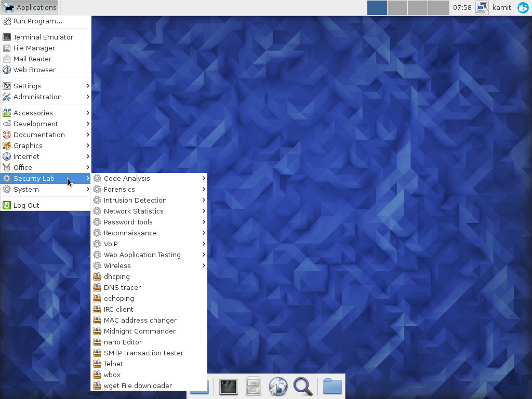The height and width of the screenshot is (399, 532).
Task: Open the folder icon at the dock's right end
Action: pyautogui.click(x=332, y=387)
